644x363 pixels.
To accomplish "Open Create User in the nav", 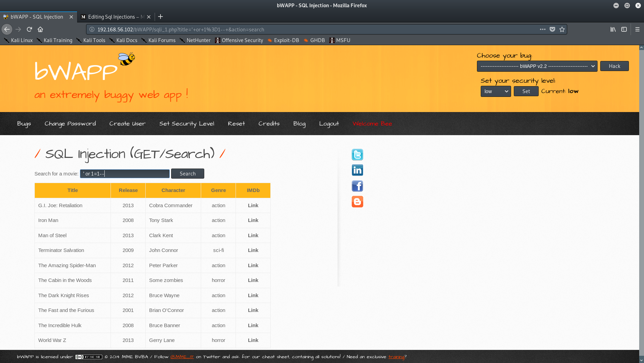I will pyautogui.click(x=127, y=123).
